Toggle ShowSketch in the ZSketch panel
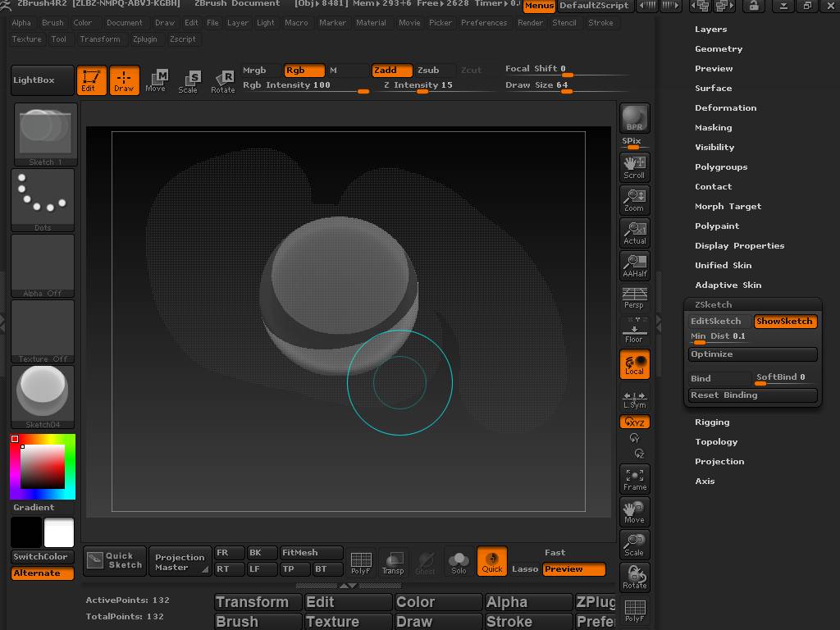Viewport: 840px width, 630px height. point(785,321)
